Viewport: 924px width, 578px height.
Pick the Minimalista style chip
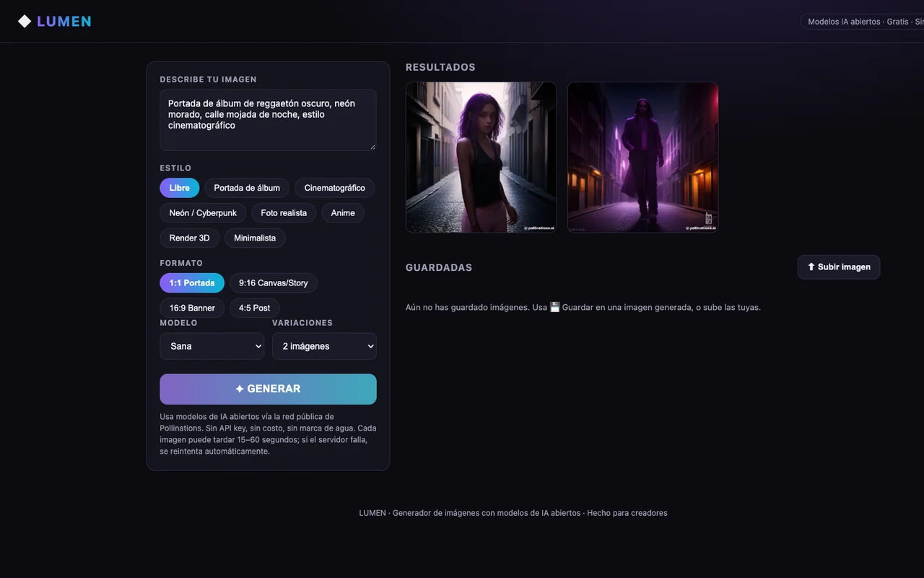(x=255, y=238)
